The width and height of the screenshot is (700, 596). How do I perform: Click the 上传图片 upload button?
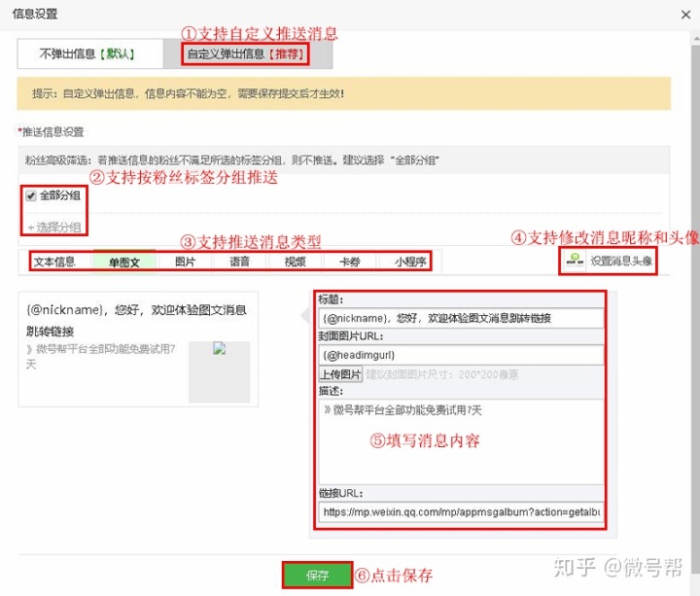click(x=340, y=374)
